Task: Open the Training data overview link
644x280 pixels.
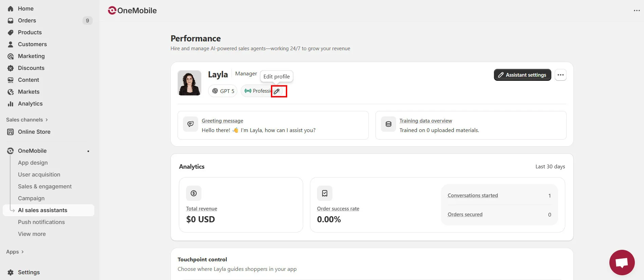Action: pyautogui.click(x=426, y=121)
